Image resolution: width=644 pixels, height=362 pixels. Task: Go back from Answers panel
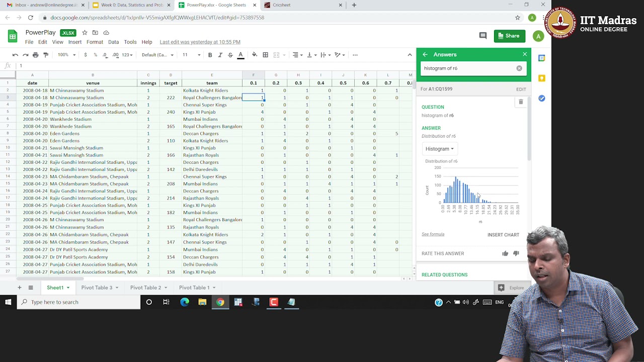point(425,54)
